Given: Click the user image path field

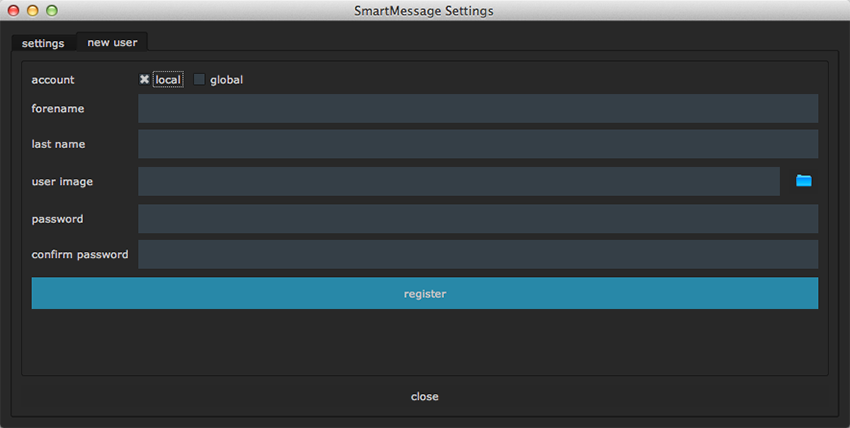Looking at the screenshot, I should (458, 181).
